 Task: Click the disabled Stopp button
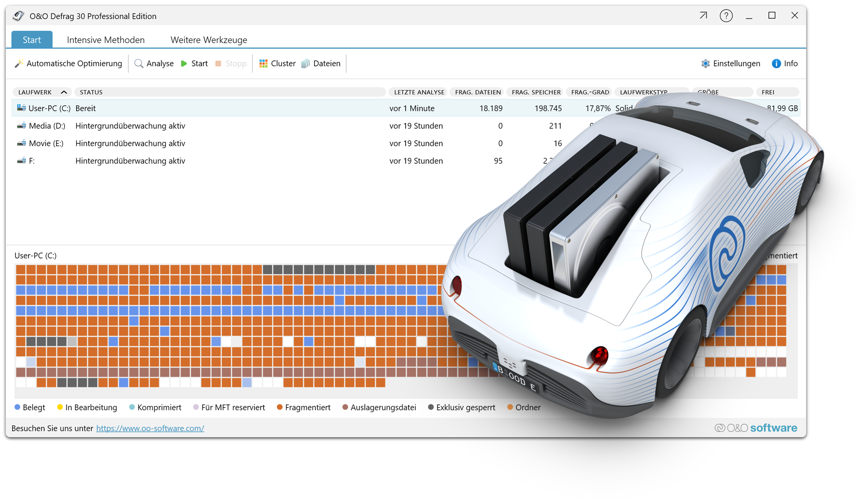pyautogui.click(x=231, y=63)
